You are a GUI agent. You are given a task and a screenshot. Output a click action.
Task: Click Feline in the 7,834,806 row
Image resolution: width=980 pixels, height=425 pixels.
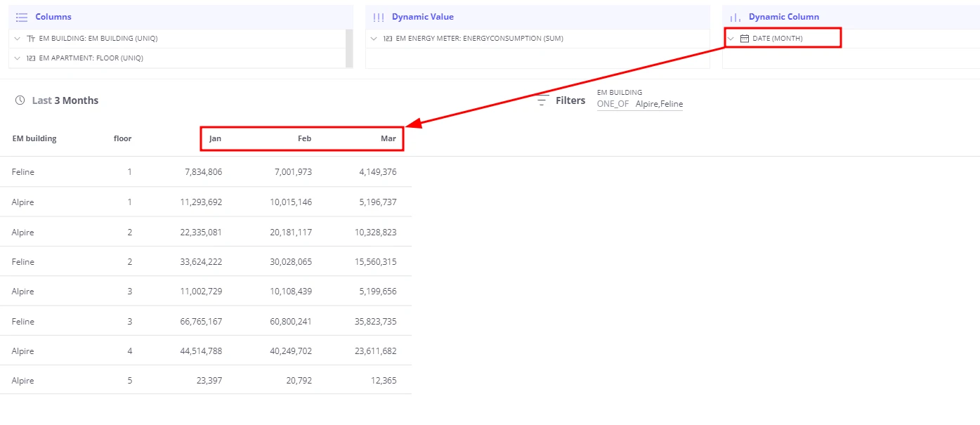click(x=23, y=172)
